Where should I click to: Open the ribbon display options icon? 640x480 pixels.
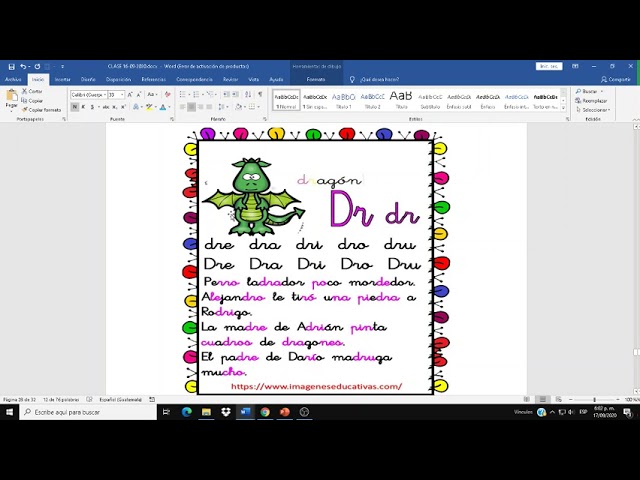pos(575,66)
